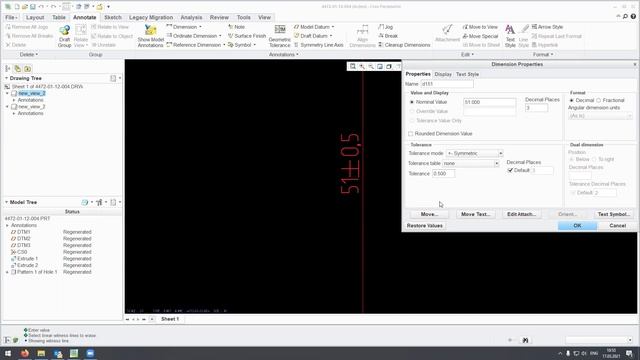640x360 pixels.
Task: Click the Move Text... button
Action: click(476, 214)
